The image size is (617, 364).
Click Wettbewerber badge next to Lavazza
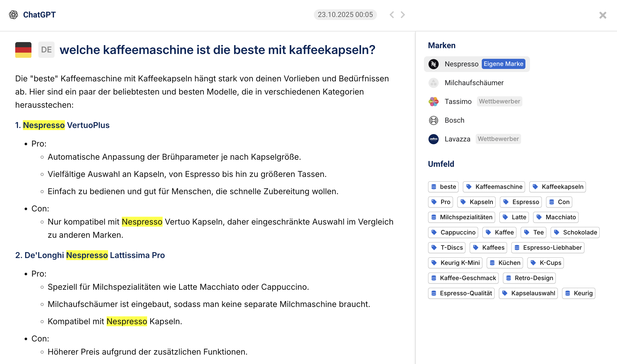coord(498,139)
